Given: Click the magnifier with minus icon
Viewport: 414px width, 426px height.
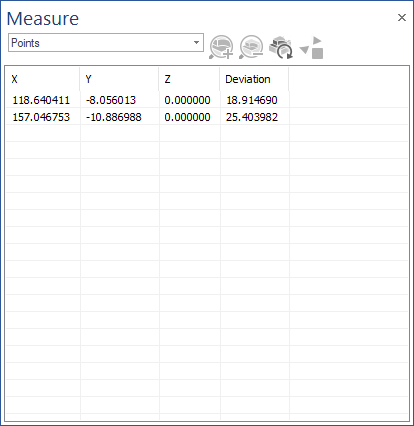Looking at the screenshot, I should tap(251, 47).
